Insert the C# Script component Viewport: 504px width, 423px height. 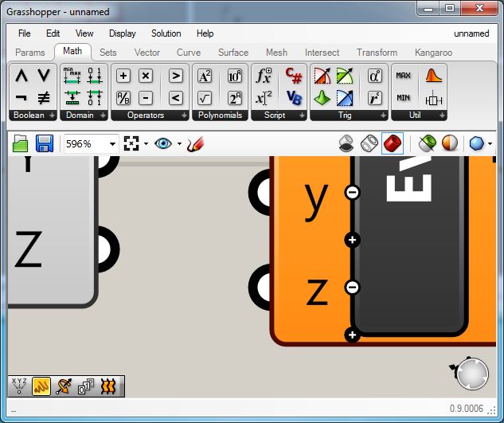(294, 76)
